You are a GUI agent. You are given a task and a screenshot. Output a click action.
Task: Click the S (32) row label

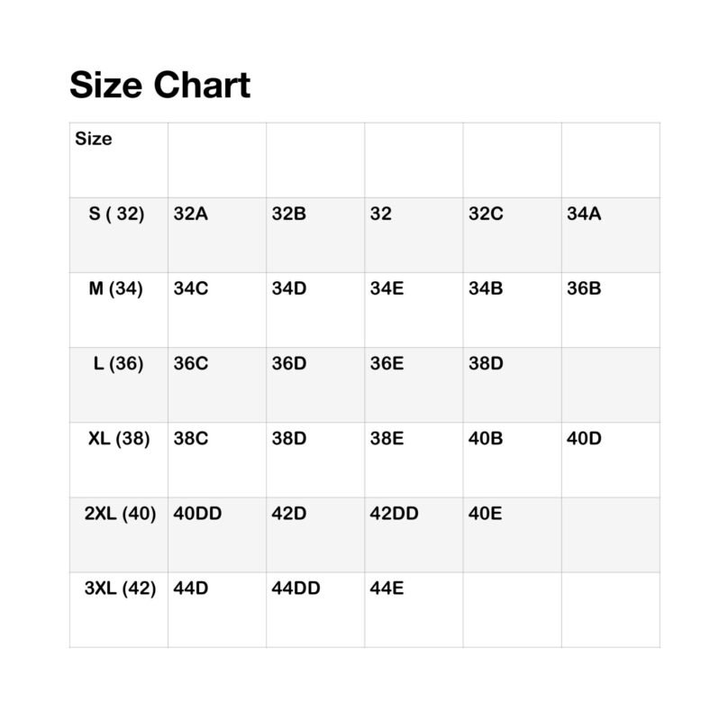[117, 214]
